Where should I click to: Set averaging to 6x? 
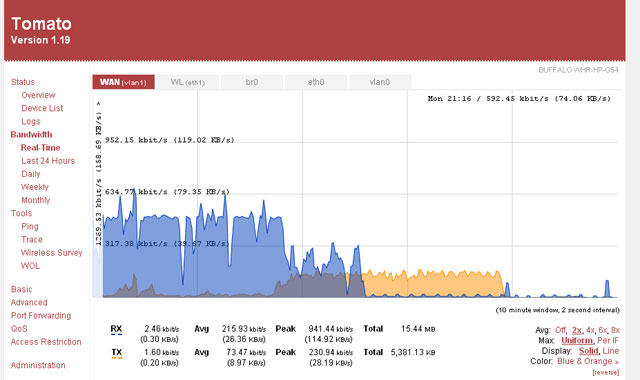[x=602, y=330]
